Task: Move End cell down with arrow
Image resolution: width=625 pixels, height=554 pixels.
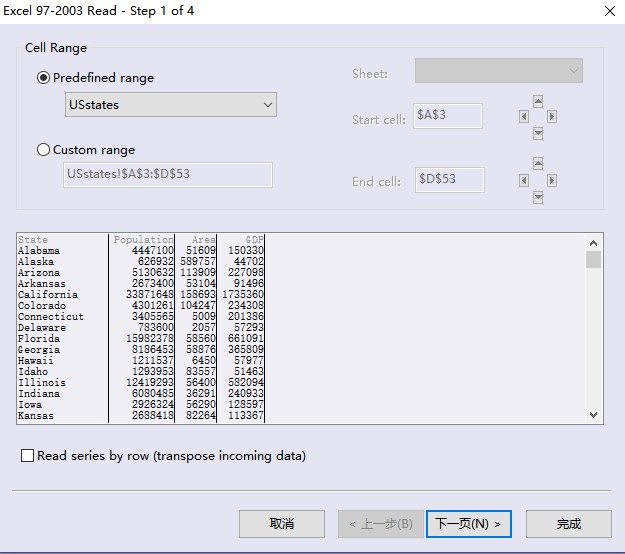Action: click(x=538, y=197)
